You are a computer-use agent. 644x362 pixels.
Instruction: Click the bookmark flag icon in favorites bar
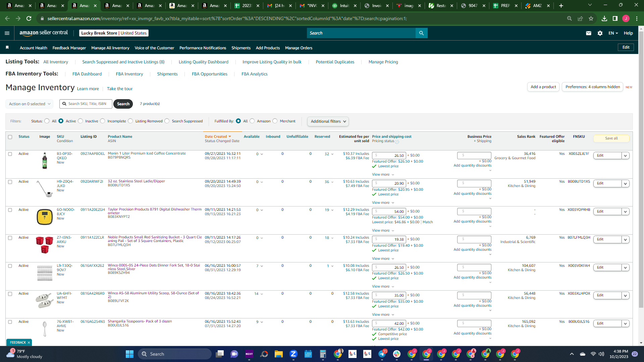click(7, 48)
